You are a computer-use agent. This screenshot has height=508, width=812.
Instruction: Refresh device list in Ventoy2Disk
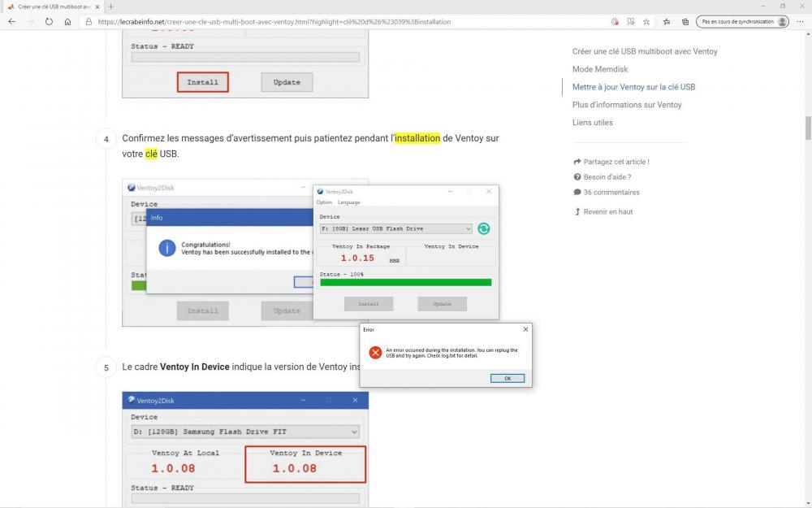point(483,228)
